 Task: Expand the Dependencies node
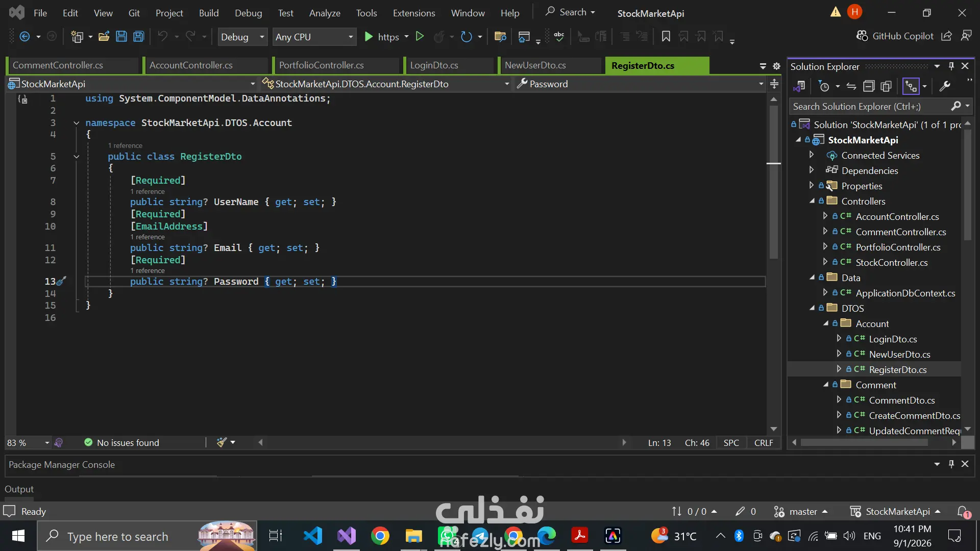pyautogui.click(x=812, y=170)
